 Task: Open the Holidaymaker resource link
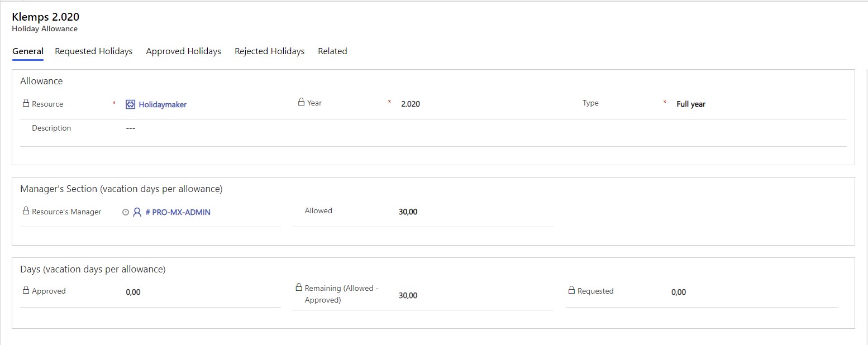point(163,104)
